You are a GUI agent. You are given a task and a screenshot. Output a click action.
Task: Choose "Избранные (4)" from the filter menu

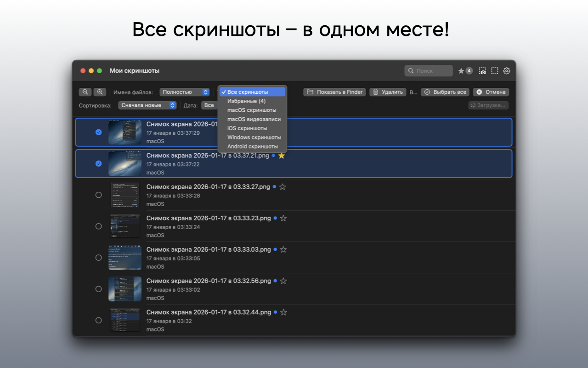click(x=246, y=101)
